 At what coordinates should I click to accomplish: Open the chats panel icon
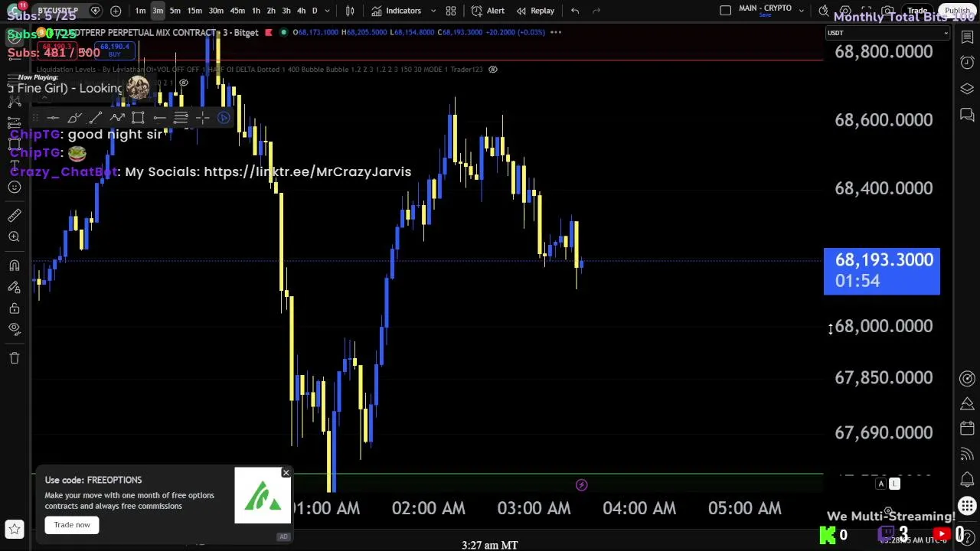967,115
